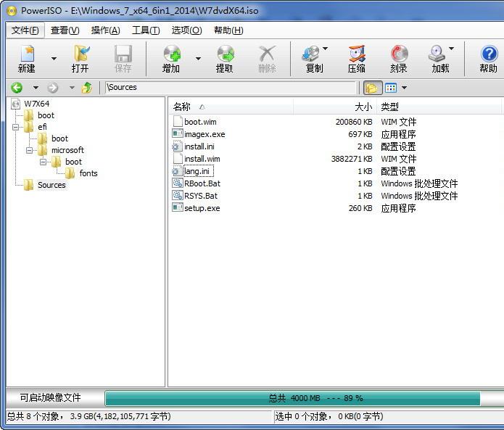Image resolution: width=504 pixels, height=430 pixels.
Task: Open the dropdown arrow next to 加载
Action: [x=451, y=49]
